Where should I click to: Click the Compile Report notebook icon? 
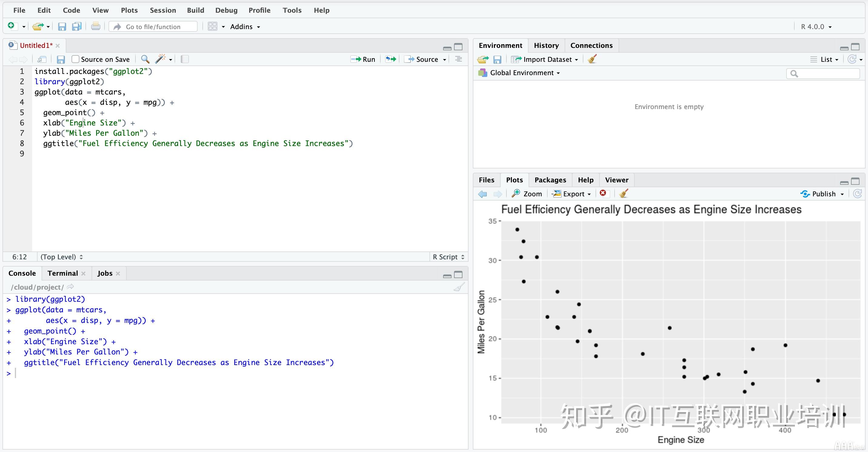coord(185,59)
